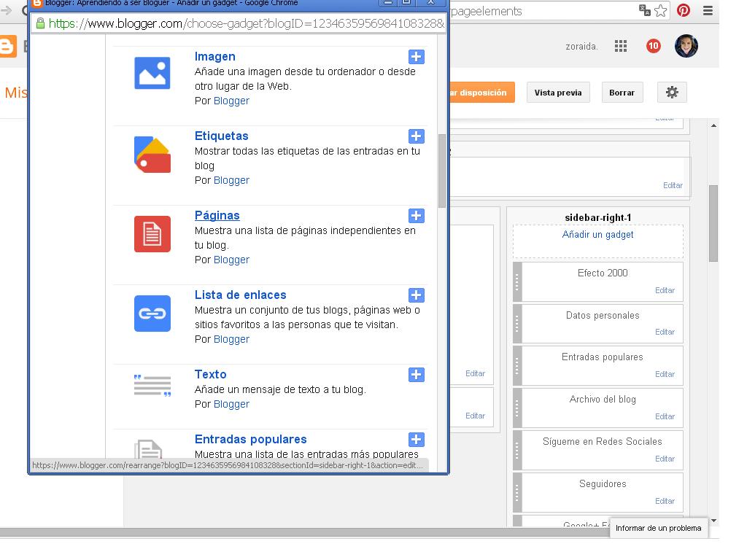Edit the Datos personales gadget
Screen dimensions: 747x560
pyautogui.click(x=665, y=332)
